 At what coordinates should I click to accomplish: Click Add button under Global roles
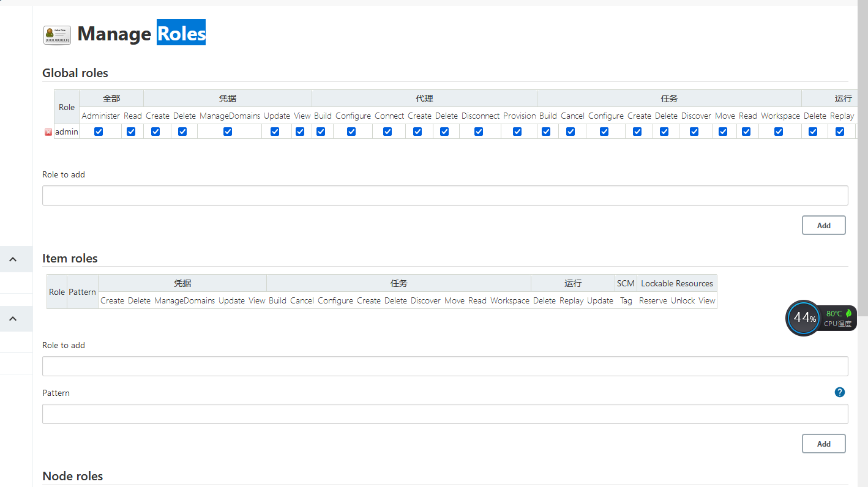824,225
